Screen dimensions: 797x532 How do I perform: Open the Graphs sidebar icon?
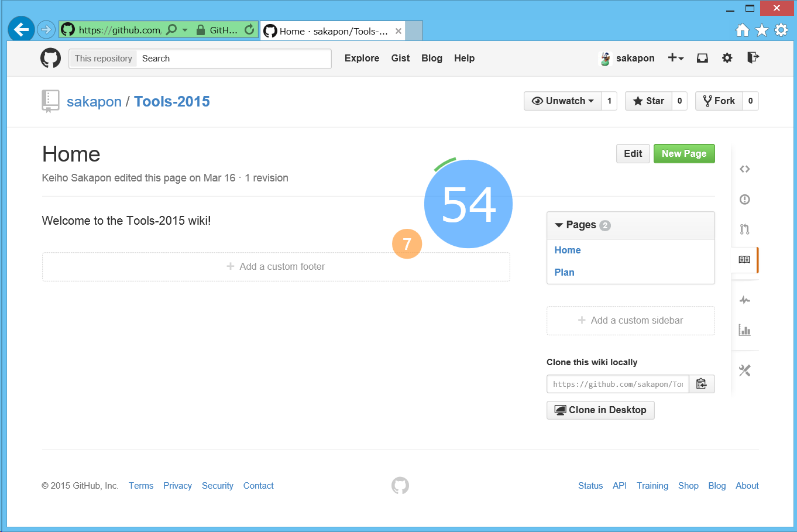tap(744, 330)
